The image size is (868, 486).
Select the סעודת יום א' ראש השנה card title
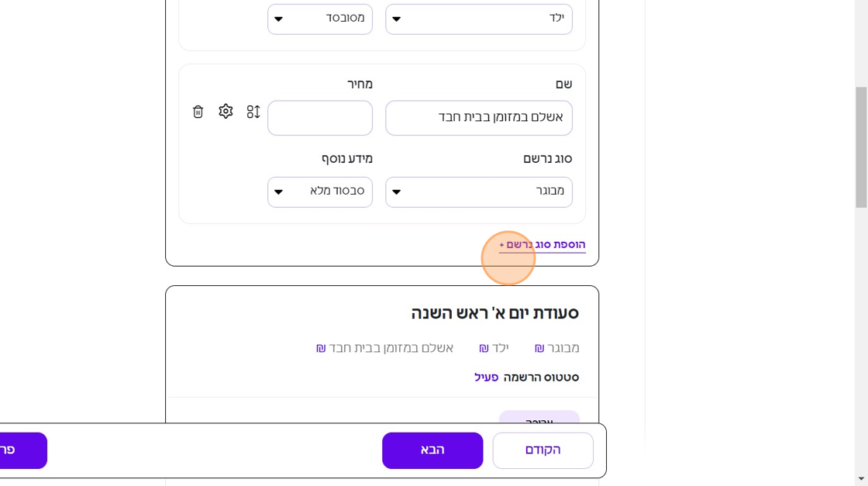[x=494, y=313]
